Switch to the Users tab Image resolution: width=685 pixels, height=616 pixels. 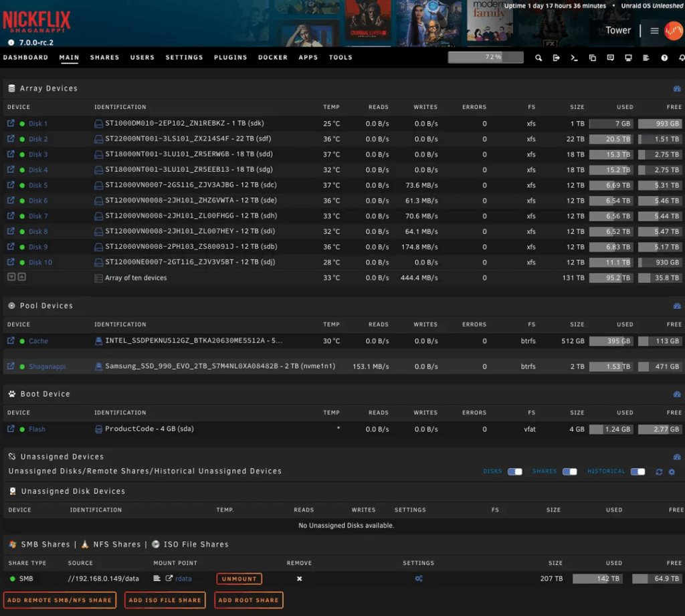coord(142,58)
